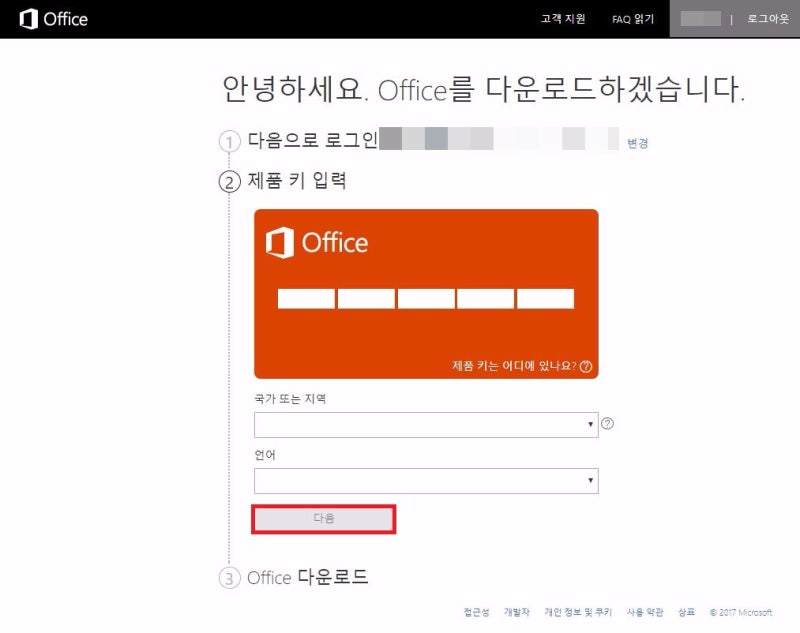Viewport: 800px width, 633px height.
Task: Click the first product key box
Action: pos(306,298)
